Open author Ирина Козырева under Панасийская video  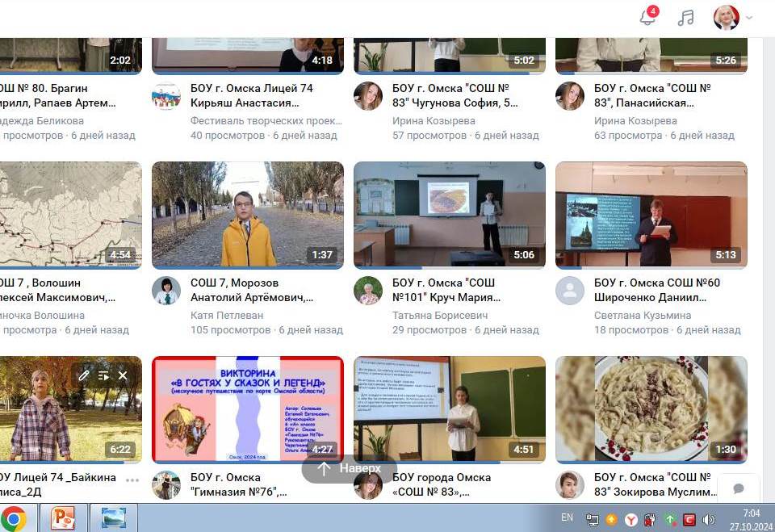635,120
